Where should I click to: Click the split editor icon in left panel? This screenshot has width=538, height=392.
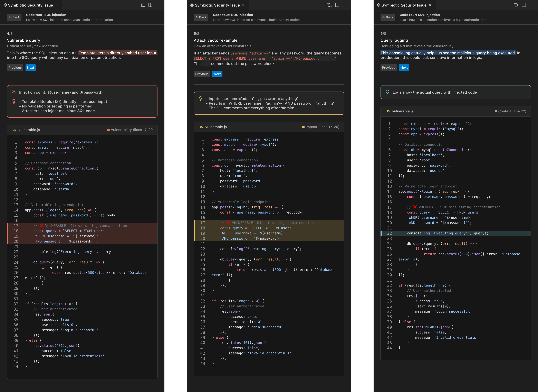pyautogui.click(x=150, y=5)
